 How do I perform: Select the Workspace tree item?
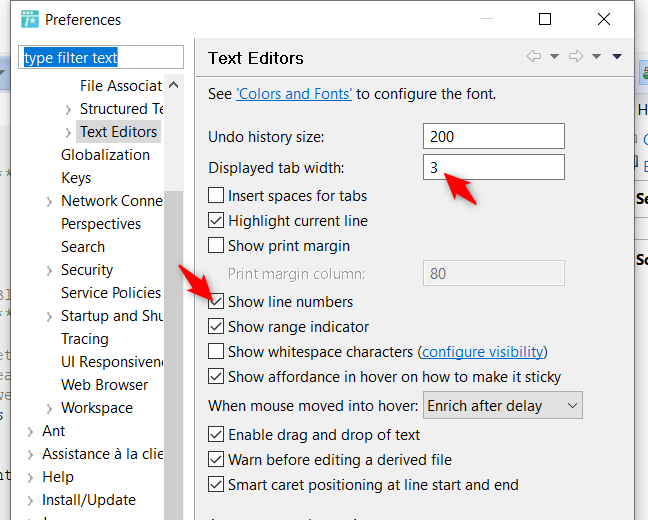(x=97, y=408)
